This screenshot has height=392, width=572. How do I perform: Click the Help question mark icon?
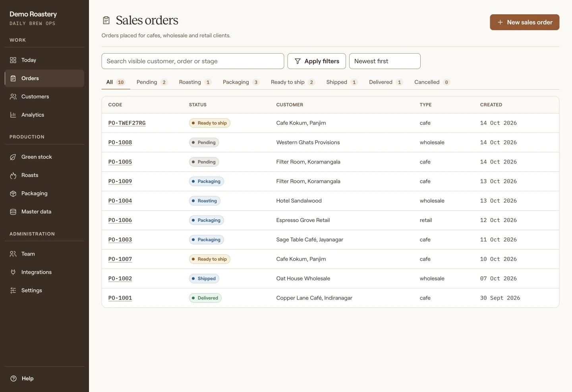pos(14,378)
